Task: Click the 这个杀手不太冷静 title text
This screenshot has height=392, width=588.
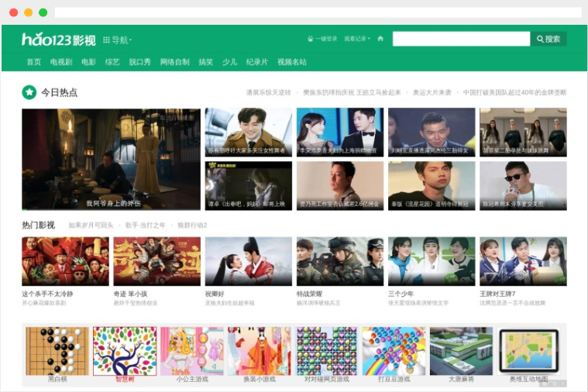Action: [47, 294]
